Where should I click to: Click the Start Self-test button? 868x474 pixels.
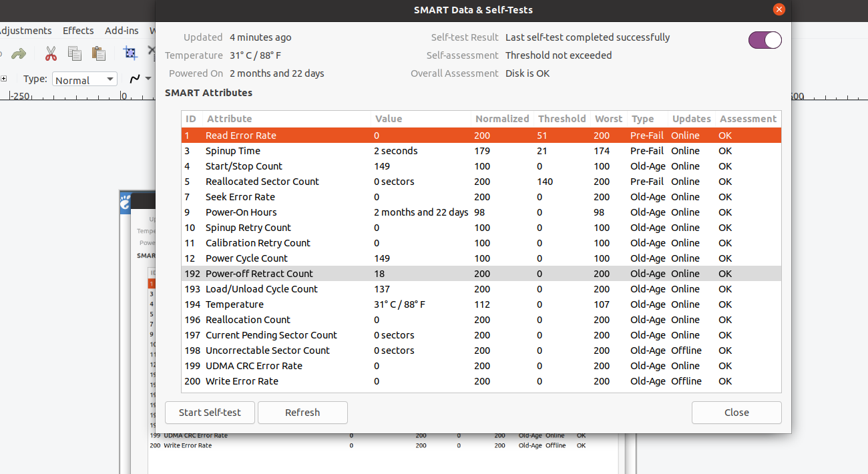210,413
